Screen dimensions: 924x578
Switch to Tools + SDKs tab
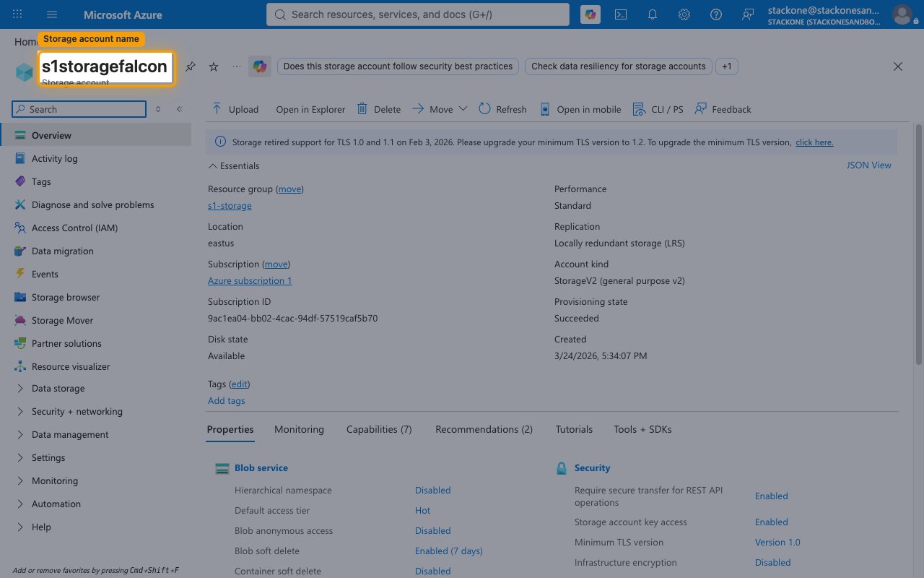[642, 429]
